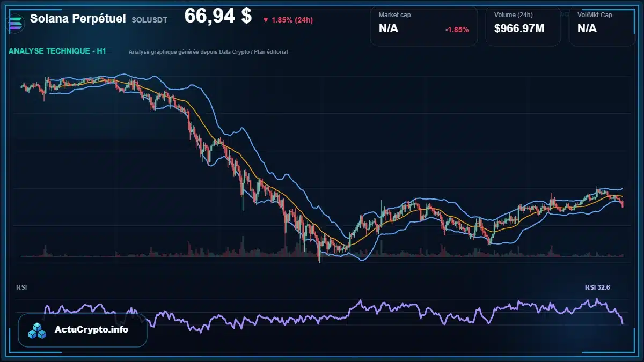Click the SOLUSDT ticker symbol

pos(149,20)
